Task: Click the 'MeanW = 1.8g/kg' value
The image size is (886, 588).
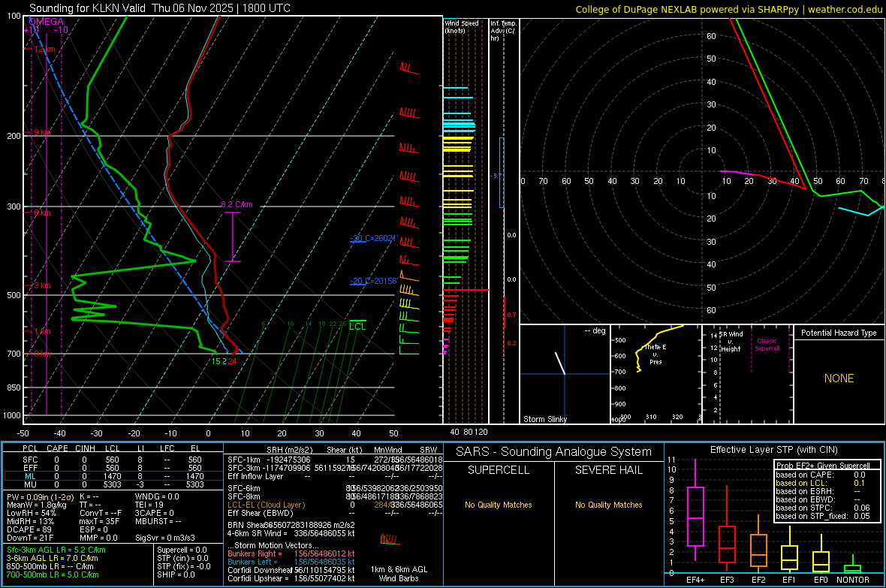Action: click(36, 505)
